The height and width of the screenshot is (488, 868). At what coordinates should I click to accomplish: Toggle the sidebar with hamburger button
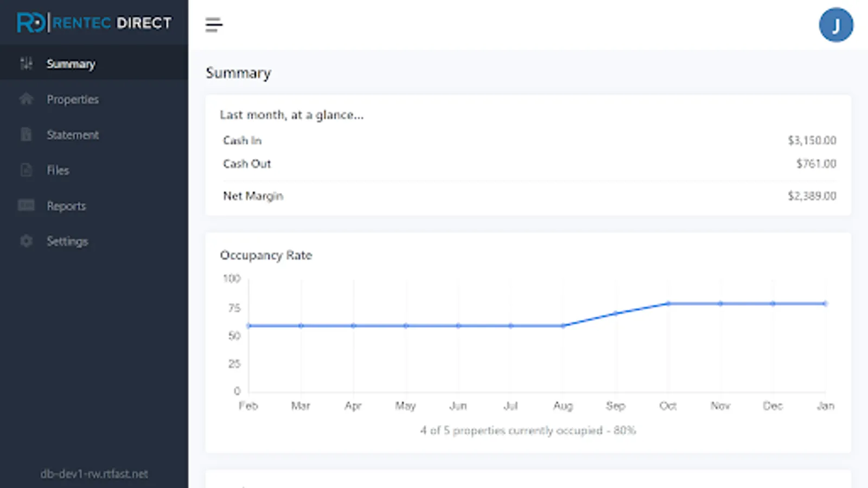point(214,25)
